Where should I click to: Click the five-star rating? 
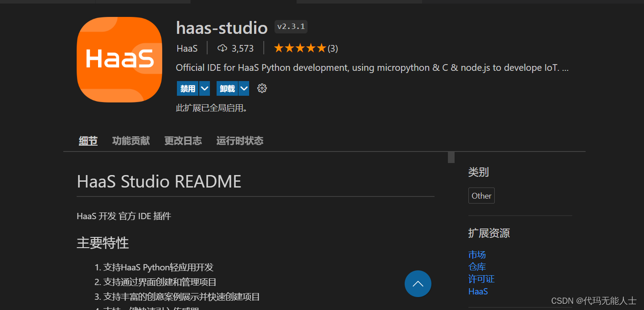[x=300, y=48]
